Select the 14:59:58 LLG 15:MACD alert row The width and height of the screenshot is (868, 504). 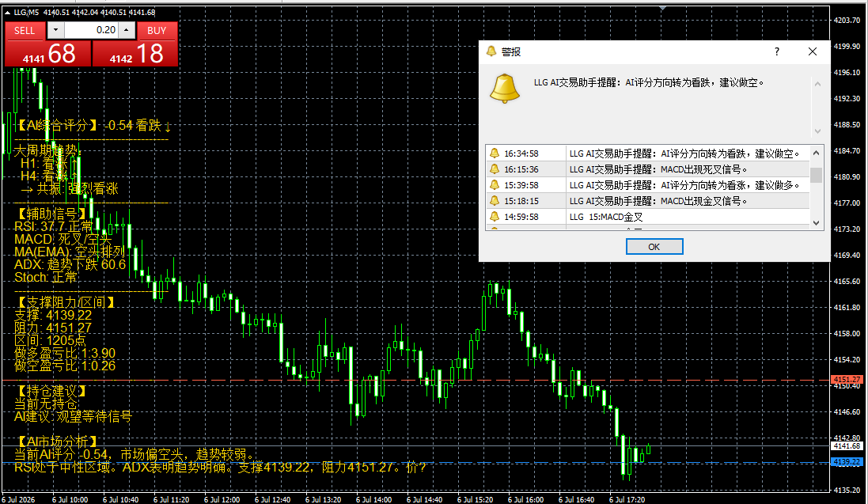648,217
